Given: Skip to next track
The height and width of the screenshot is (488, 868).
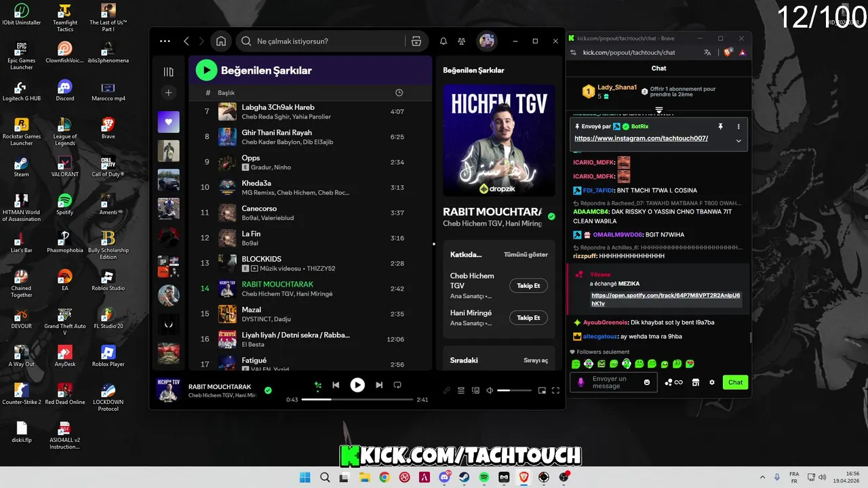Looking at the screenshot, I should tap(379, 385).
